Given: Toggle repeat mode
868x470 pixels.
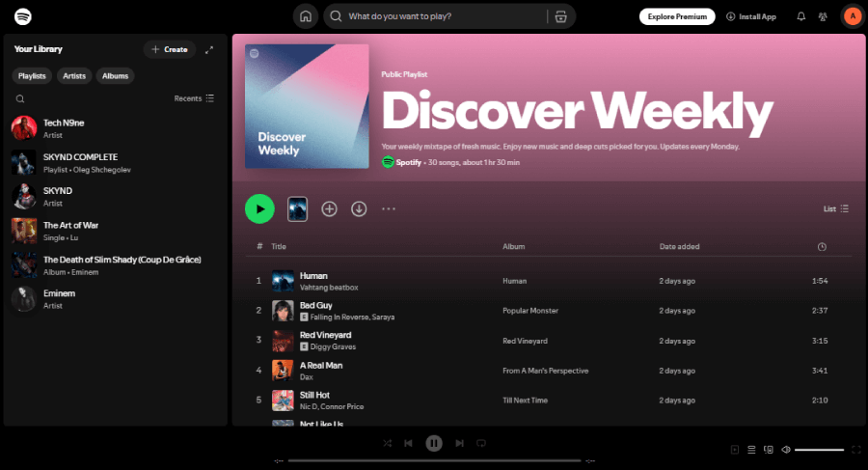Looking at the screenshot, I should coord(481,443).
